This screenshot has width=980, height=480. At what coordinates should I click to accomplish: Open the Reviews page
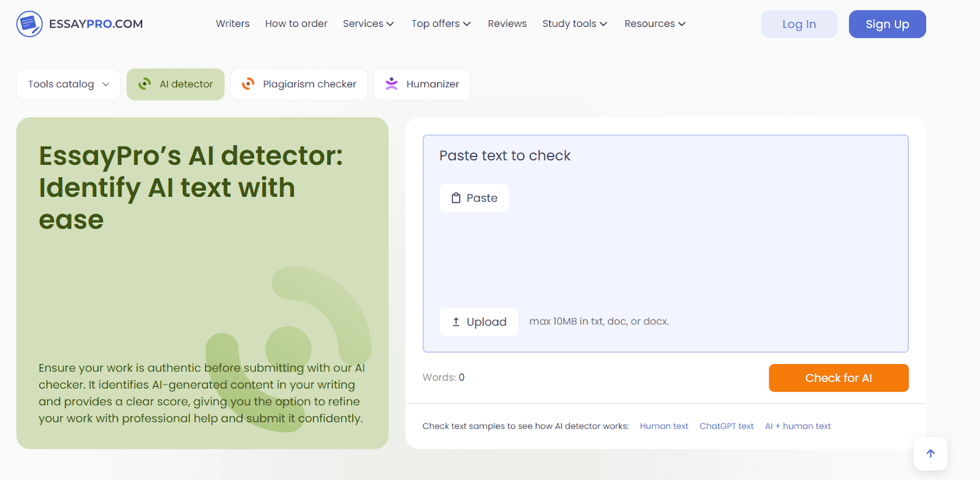pyautogui.click(x=507, y=24)
